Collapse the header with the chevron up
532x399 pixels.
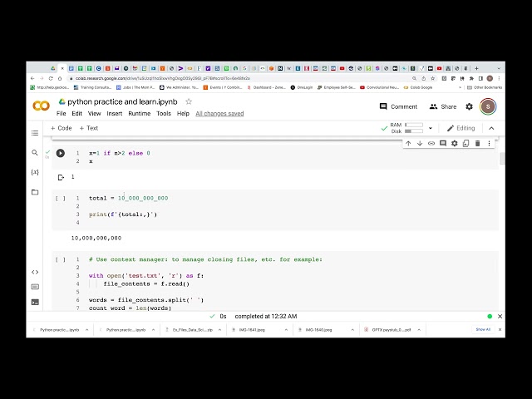(491, 128)
